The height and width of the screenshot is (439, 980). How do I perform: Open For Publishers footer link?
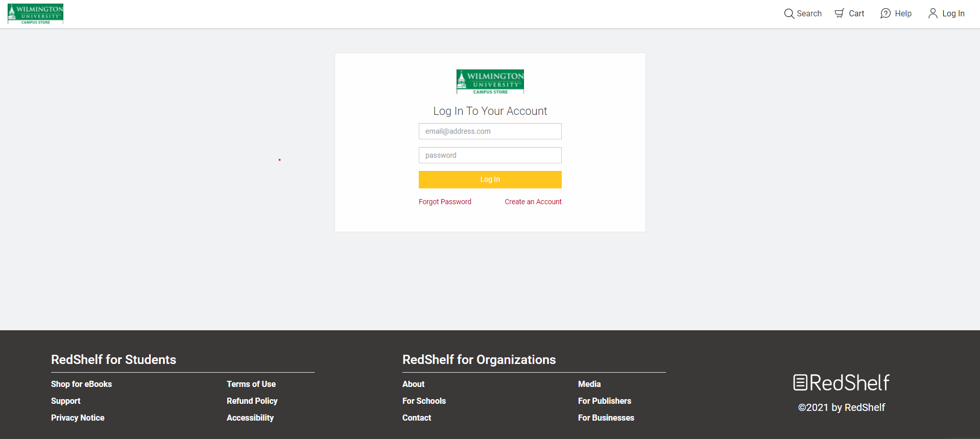coord(605,401)
